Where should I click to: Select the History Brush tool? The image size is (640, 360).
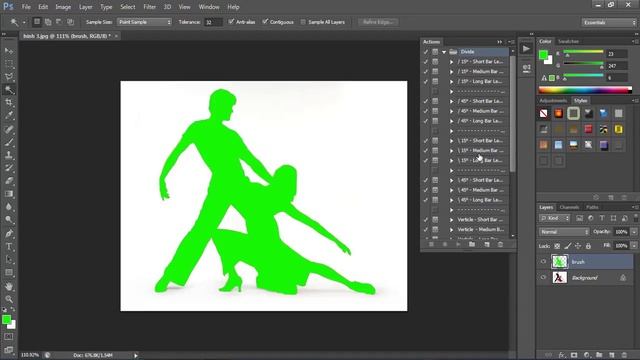[x=9, y=168]
